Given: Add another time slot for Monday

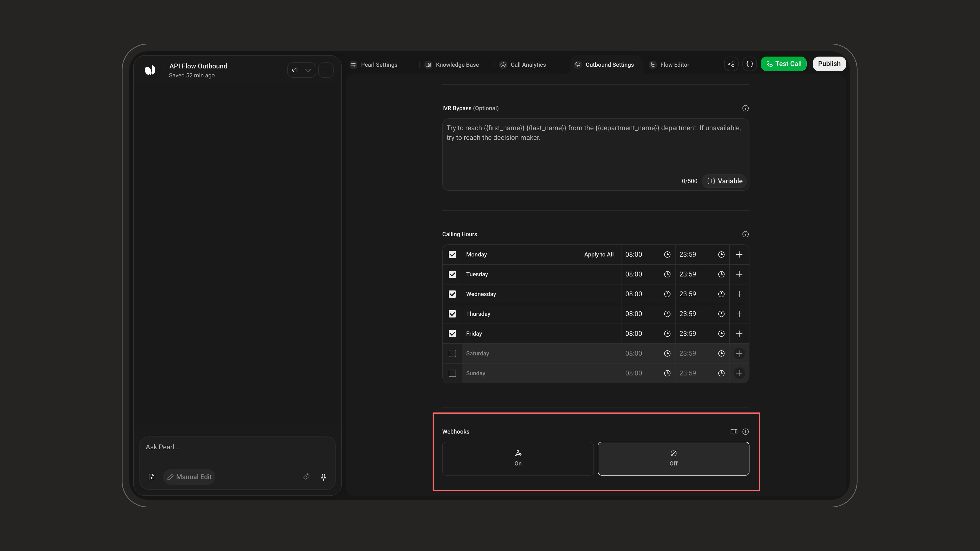Looking at the screenshot, I should (739, 254).
